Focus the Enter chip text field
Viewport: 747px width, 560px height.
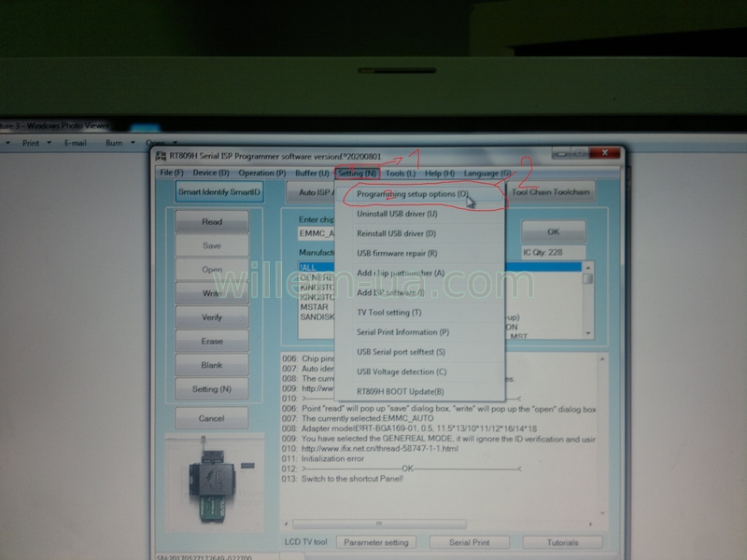click(x=317, y=233)
